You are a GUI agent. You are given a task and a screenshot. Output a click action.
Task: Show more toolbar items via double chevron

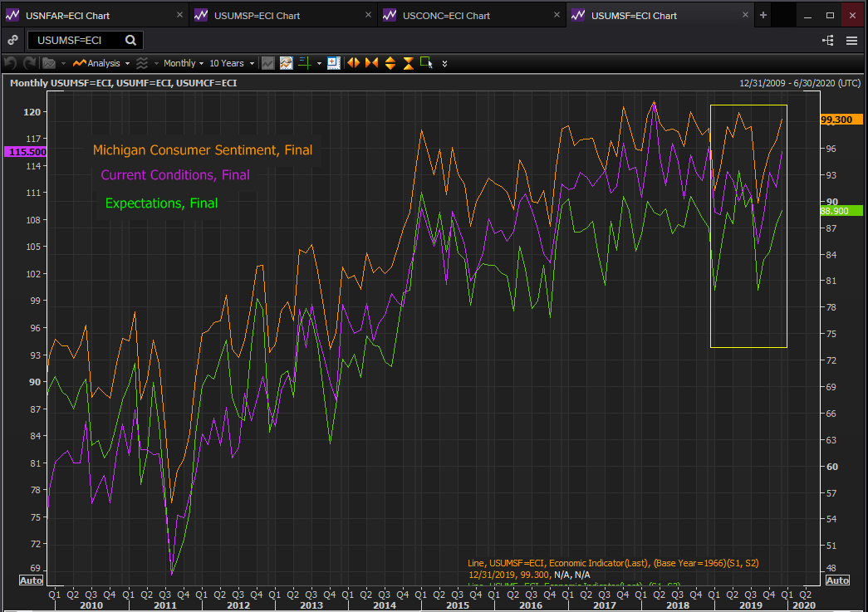445,63
